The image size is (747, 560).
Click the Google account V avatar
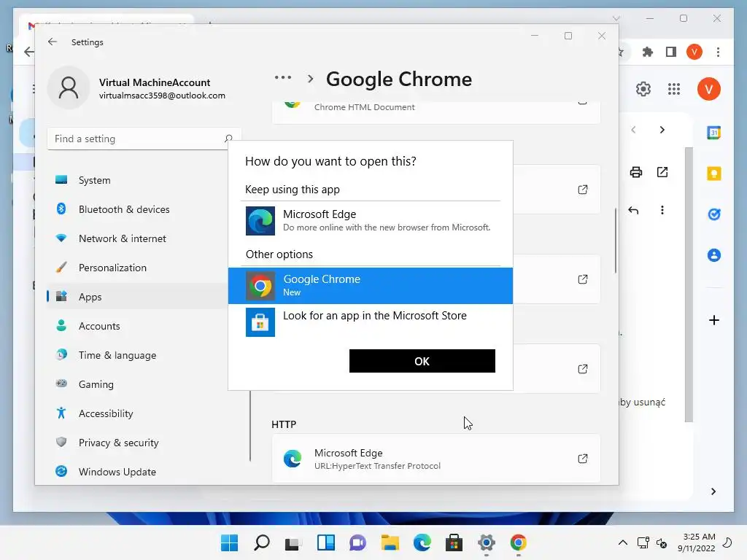(708, 89)
